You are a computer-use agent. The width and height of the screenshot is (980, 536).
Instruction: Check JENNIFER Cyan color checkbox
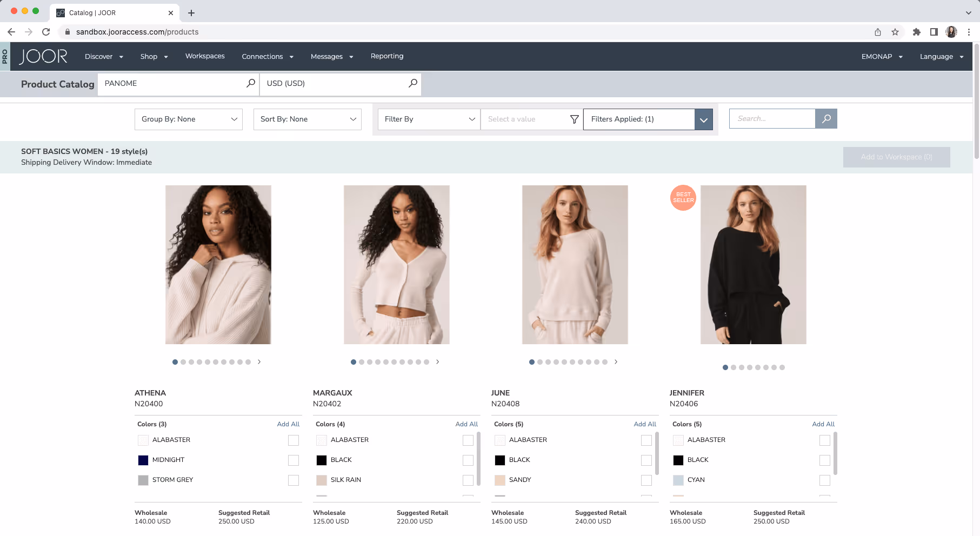coord(825,480)
